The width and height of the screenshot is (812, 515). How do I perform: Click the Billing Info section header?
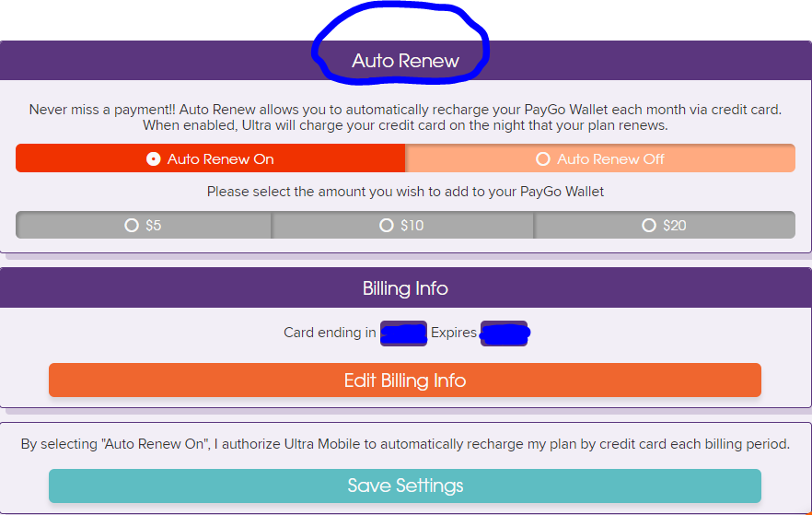405,288
